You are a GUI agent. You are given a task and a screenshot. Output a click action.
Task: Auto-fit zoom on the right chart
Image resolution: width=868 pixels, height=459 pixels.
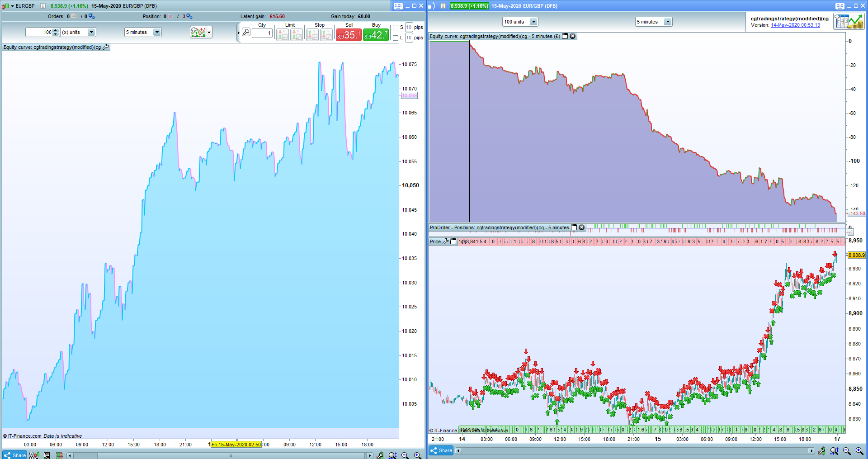point(834,451)
